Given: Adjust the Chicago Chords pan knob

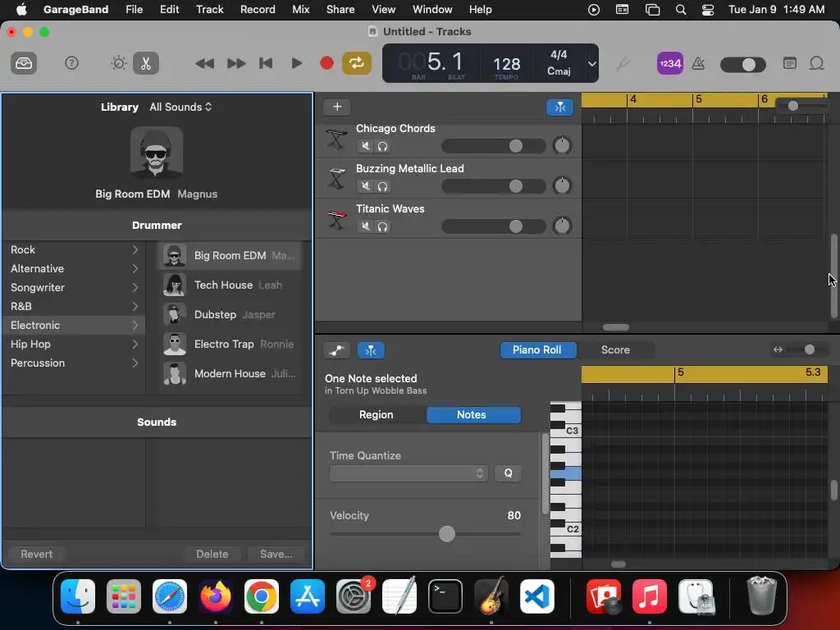Looking at the screenshot, I should coord(562,145).
